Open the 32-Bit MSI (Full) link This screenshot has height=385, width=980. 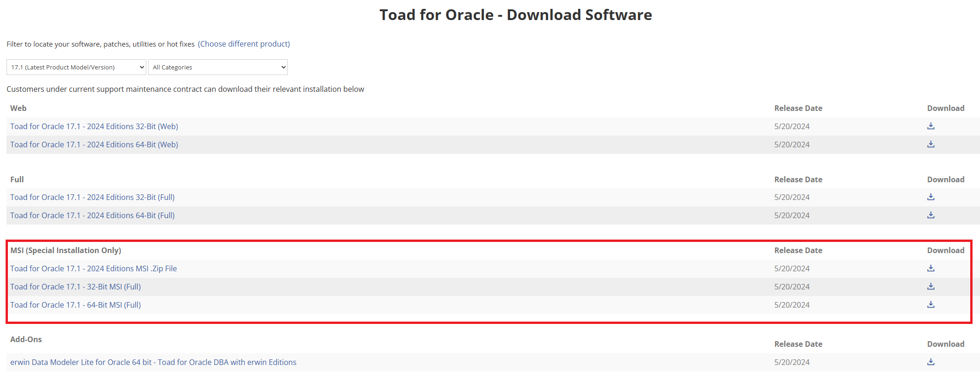(75, 287)
